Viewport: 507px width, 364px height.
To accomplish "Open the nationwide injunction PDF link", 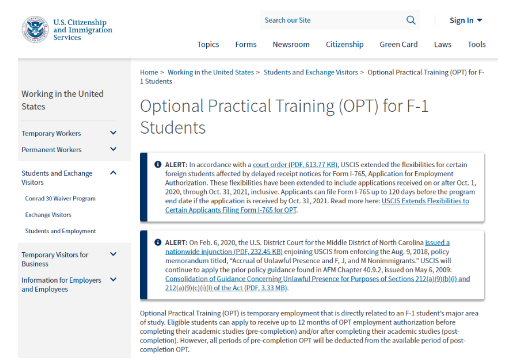I will click(307, 247).
